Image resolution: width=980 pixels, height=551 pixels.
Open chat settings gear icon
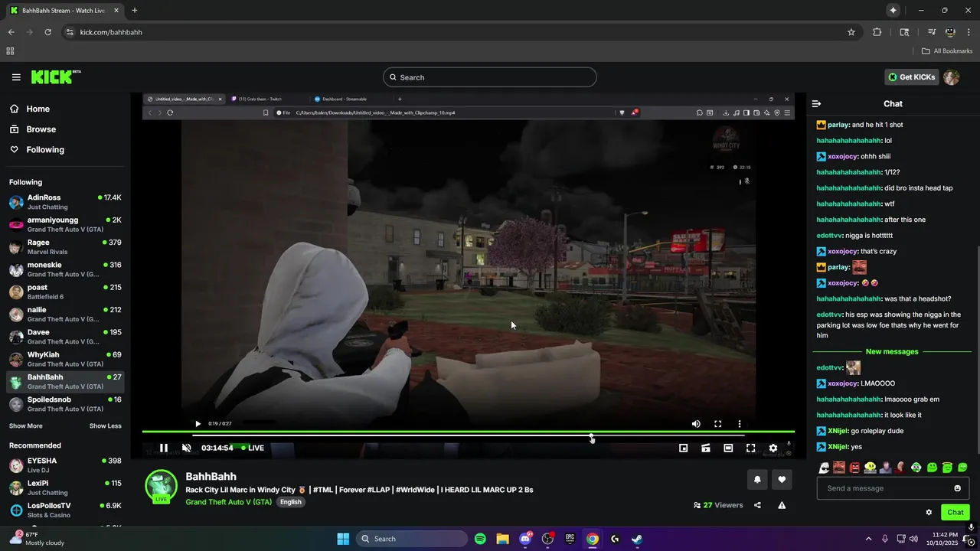pyautogui.click(x=929, y=513)
